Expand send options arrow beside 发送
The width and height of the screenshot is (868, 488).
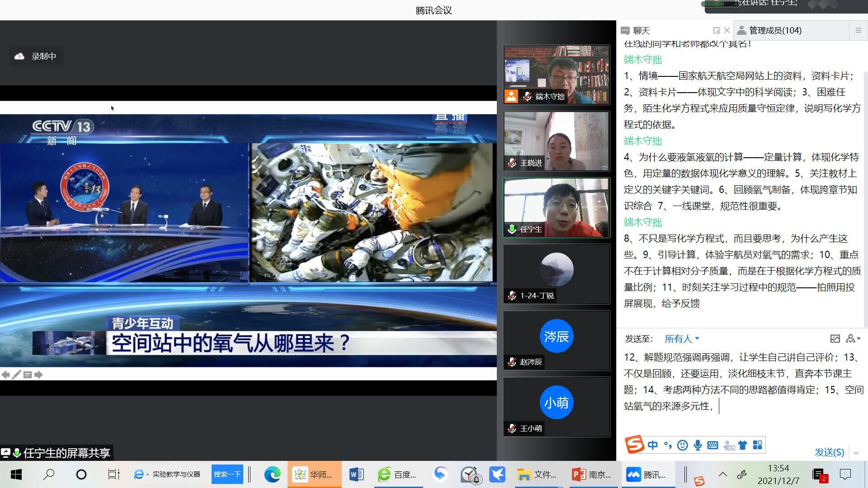(x=856, y=452)
